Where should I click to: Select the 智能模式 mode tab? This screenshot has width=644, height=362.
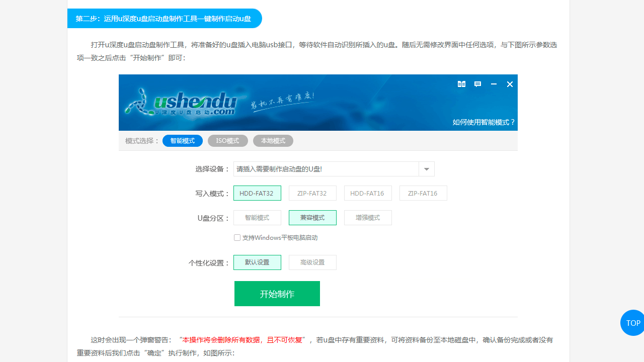point(183,141)
